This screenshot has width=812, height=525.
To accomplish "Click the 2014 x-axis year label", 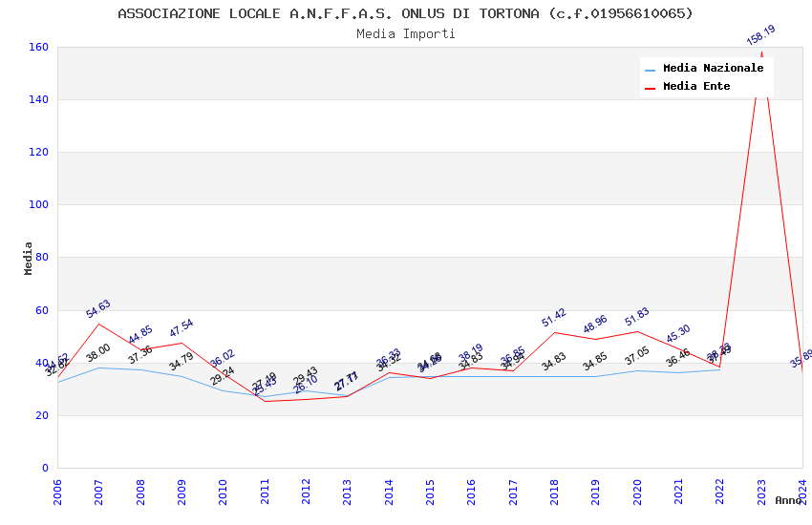I will tap(389, 492).
